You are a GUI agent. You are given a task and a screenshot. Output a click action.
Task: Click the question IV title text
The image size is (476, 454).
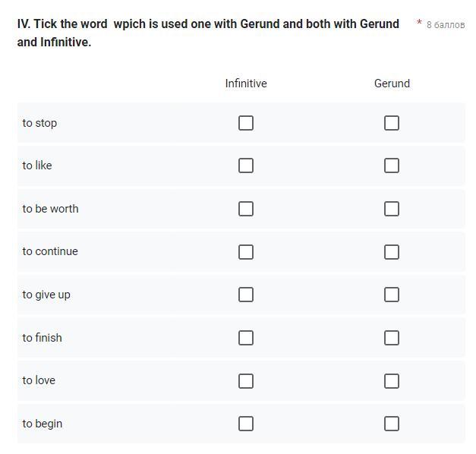(208, 33)
